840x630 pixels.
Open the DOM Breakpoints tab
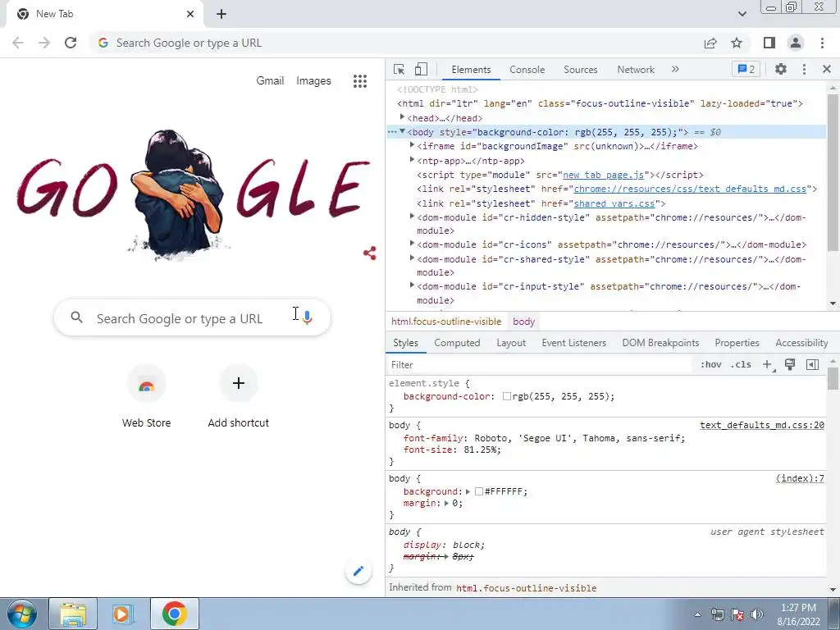660,343
